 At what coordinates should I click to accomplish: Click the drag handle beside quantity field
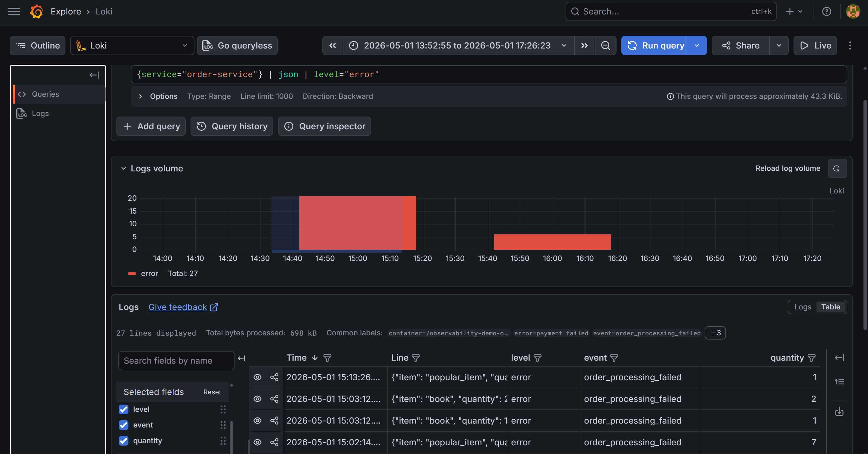223,440
